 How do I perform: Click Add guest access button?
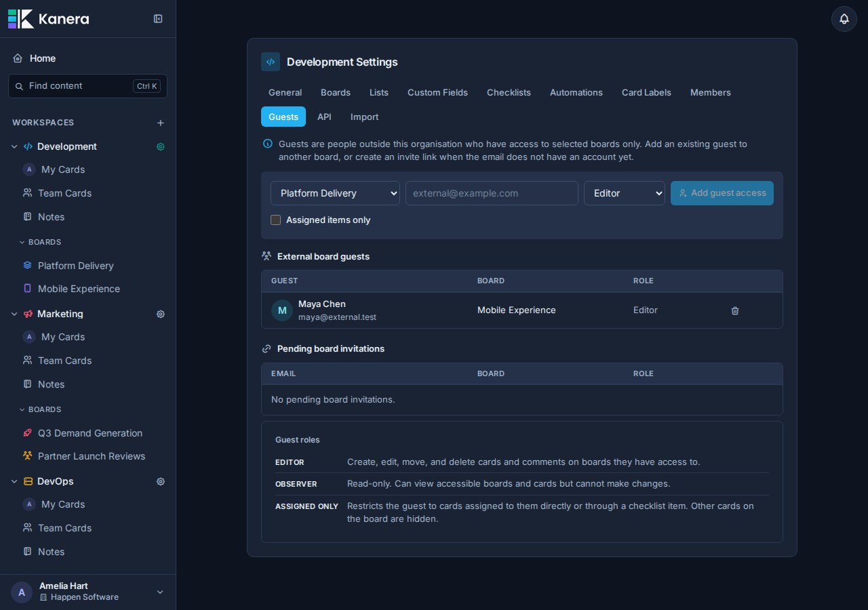[722, 193]
